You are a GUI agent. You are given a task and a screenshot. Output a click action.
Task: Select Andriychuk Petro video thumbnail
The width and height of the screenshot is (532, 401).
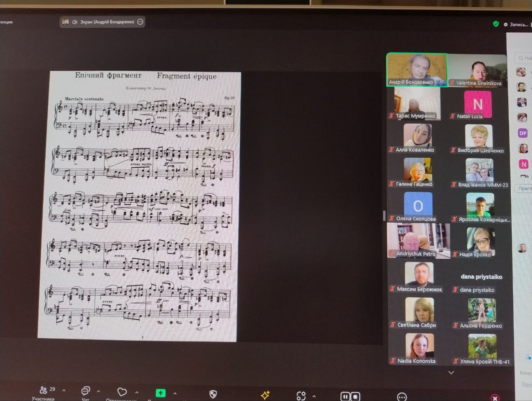click(418, 240)
